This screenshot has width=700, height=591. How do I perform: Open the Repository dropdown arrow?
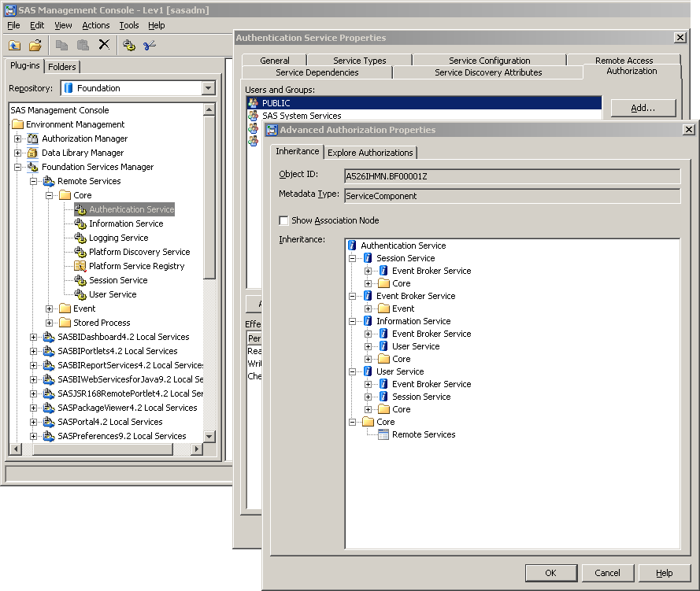208,88
